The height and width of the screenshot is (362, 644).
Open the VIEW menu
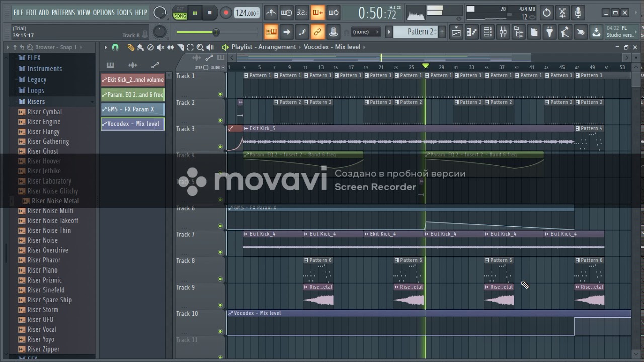pos(84,13)
